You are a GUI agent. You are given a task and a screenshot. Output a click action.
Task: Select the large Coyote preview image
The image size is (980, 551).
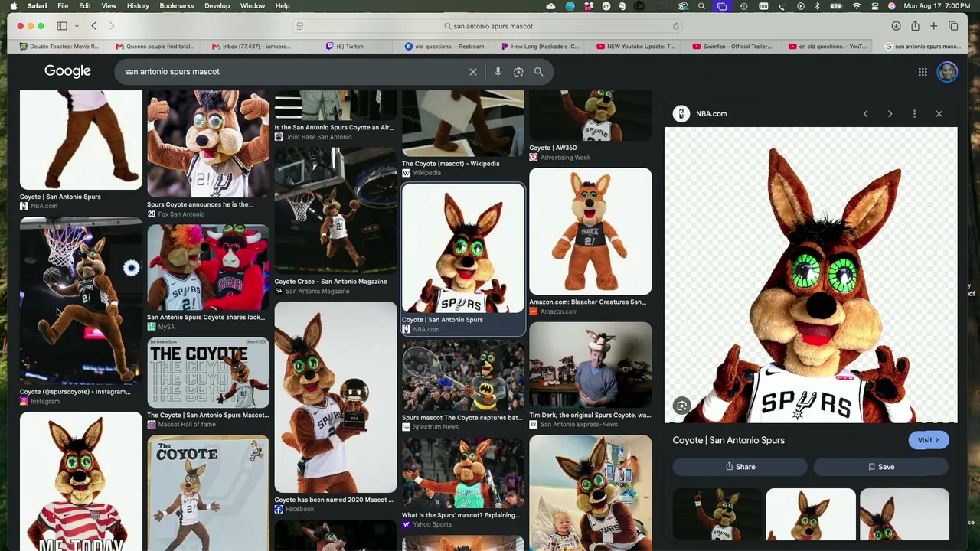[x=811, y=275]
